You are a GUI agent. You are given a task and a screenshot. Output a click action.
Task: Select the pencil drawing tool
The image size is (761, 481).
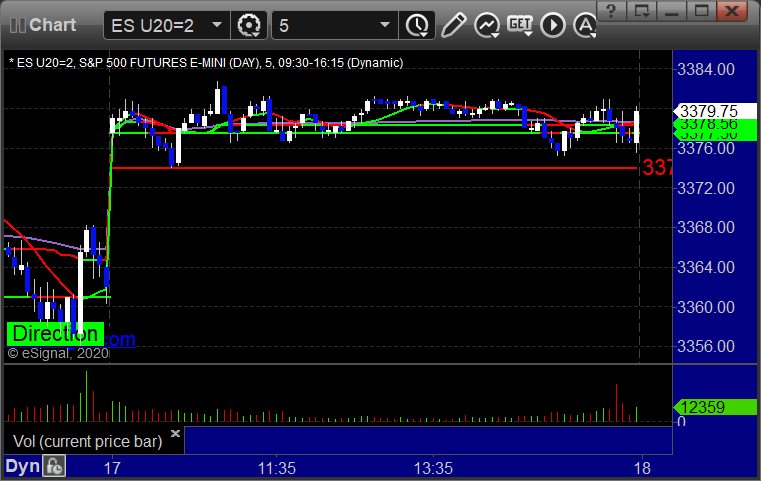click(453, 25)
